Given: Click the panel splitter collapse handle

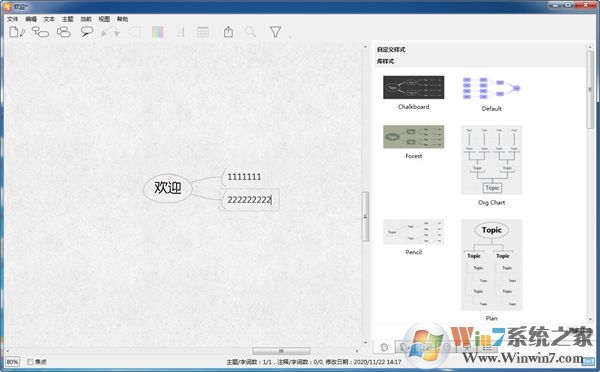Looking at the screenshot, I should tap(365, 217).
